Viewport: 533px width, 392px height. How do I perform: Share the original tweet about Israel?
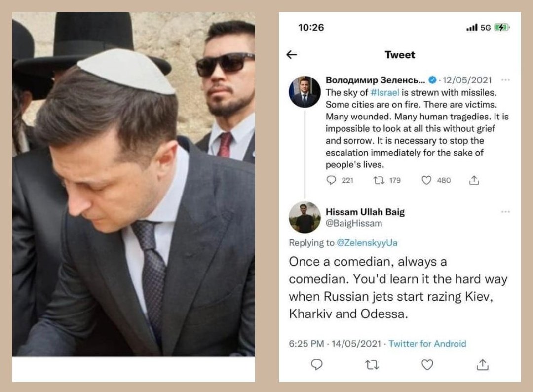pos(474,180)
